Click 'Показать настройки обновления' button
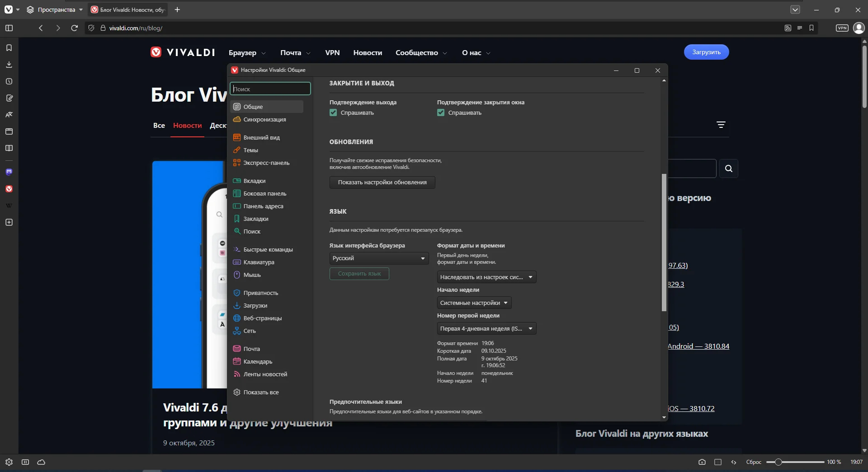 tap(382, 182)
